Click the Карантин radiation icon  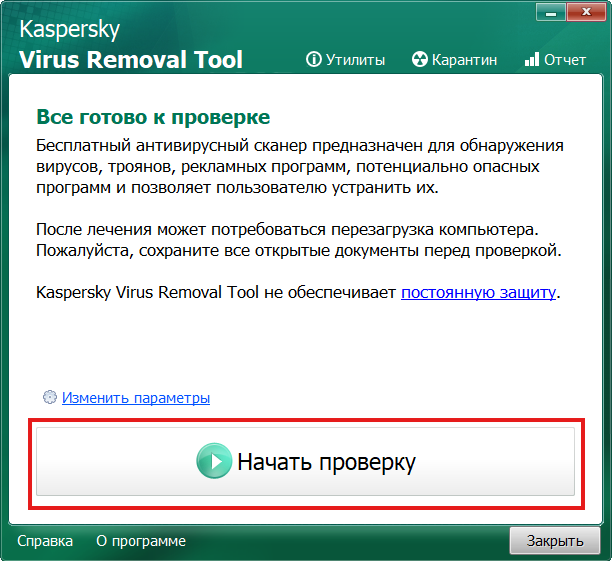(x=420, y=59)
